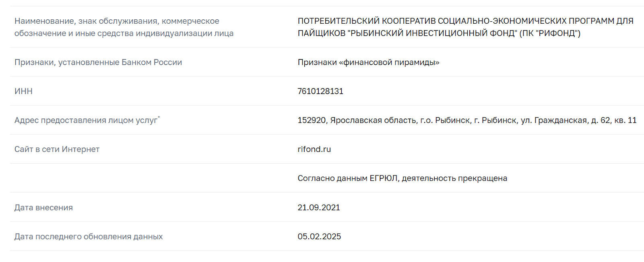This screenshot has width=644, height=262.
Task: Click the last update date 05.02.2025
Action: point(319,236)
